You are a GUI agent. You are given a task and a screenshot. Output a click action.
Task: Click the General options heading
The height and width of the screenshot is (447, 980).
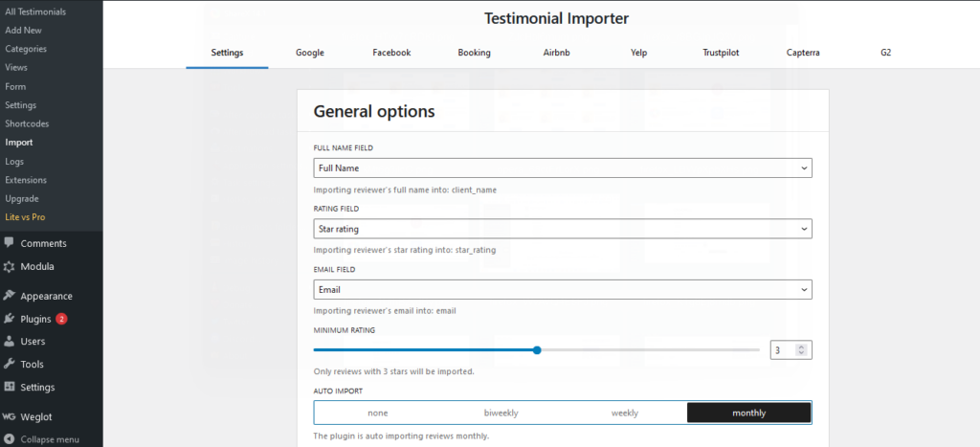click(374, 111)
